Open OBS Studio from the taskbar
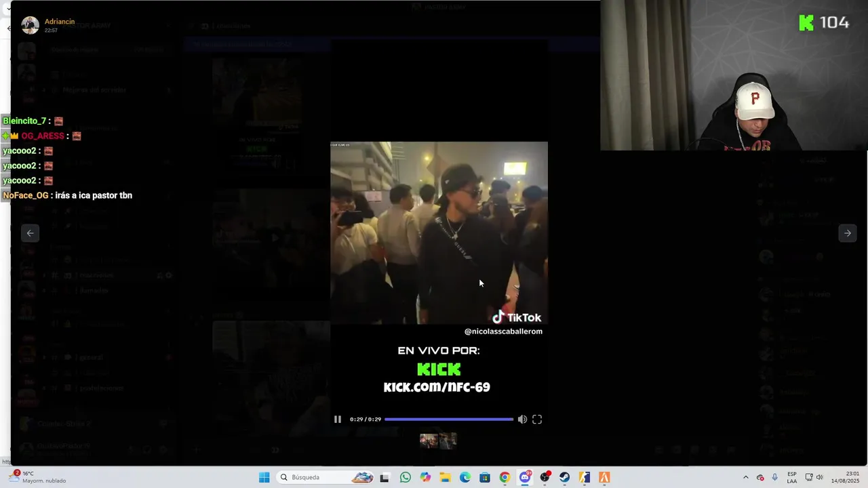 (545, 477)
